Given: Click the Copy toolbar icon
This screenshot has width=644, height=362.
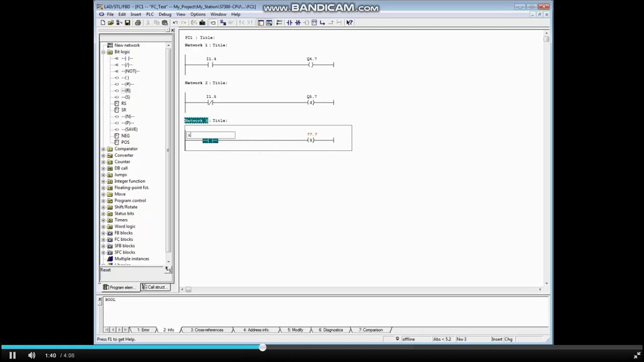Looking at the screenshot, I should tap(156, 23).
